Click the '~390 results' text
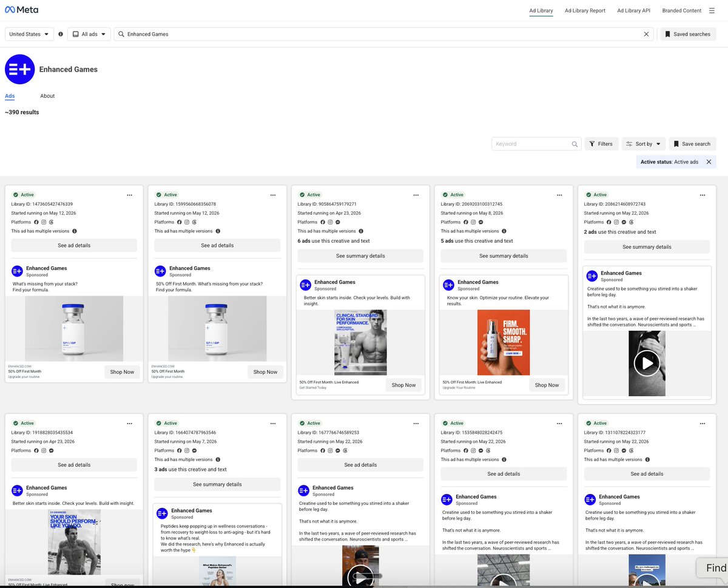 [22, 112]
